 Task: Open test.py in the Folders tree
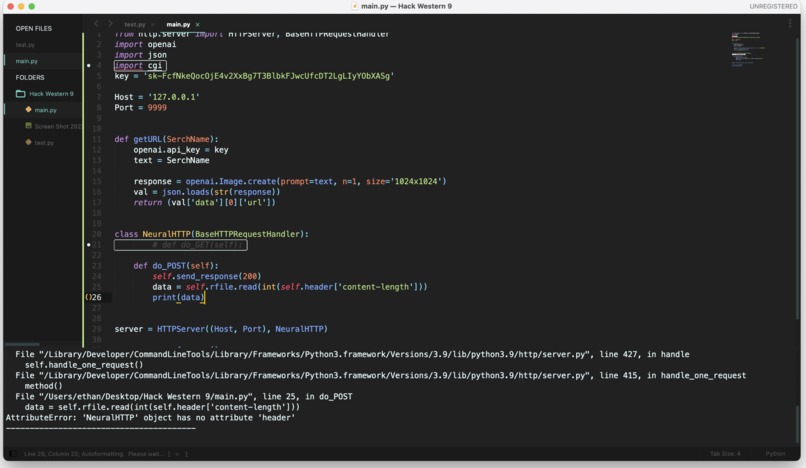tap(44, 143)
